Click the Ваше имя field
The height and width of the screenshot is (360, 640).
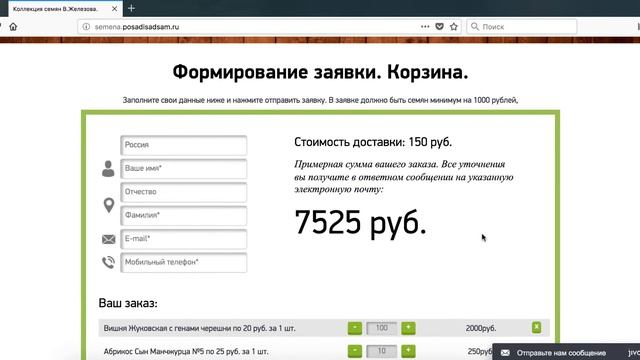(184, 169)
